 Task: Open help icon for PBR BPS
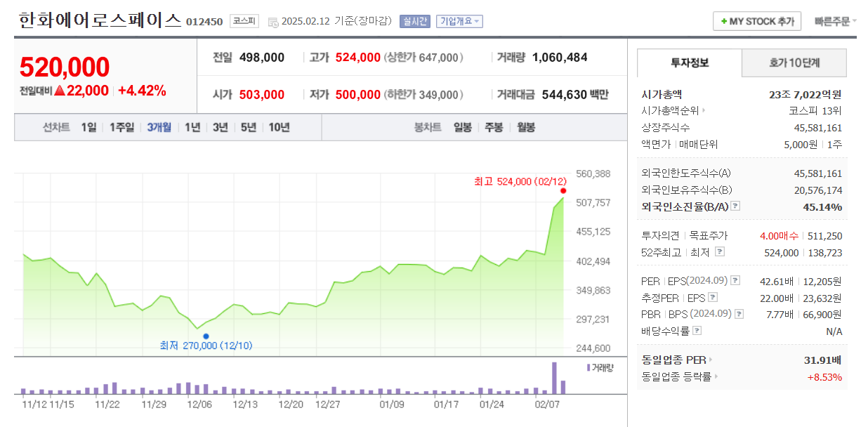[739, 314]
